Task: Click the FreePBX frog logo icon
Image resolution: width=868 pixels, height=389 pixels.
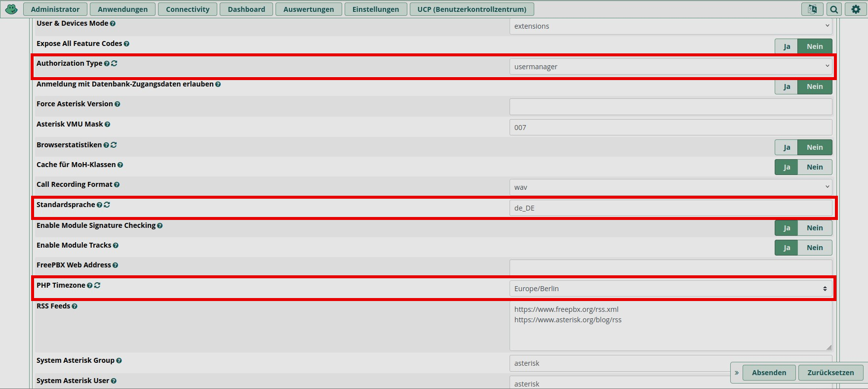Action: [11, 9]
